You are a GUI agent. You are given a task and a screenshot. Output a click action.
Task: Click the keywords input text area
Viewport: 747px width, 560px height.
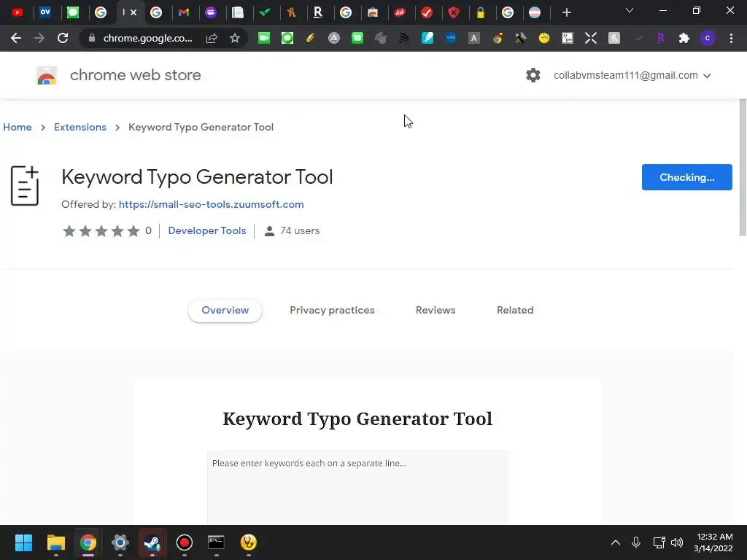(x=357, y=489)
